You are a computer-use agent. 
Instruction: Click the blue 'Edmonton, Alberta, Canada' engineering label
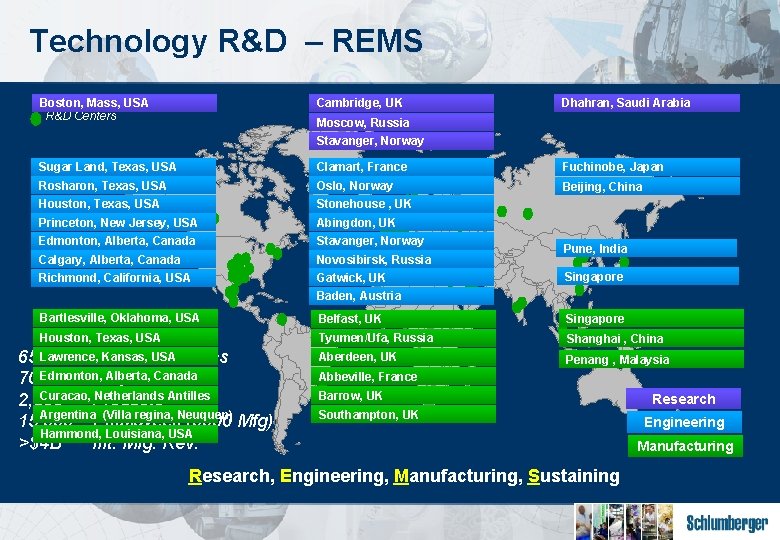[123, 241]
